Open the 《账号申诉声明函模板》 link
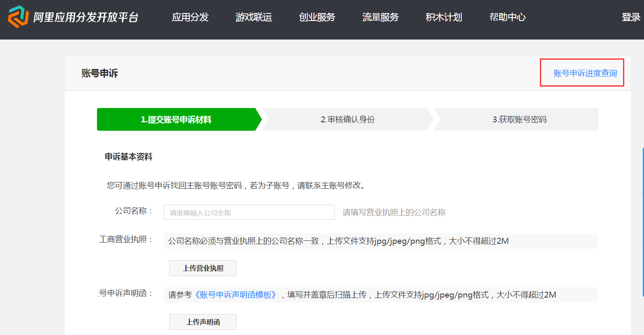This screenshot has width=644, height=335. click(236, 295)
